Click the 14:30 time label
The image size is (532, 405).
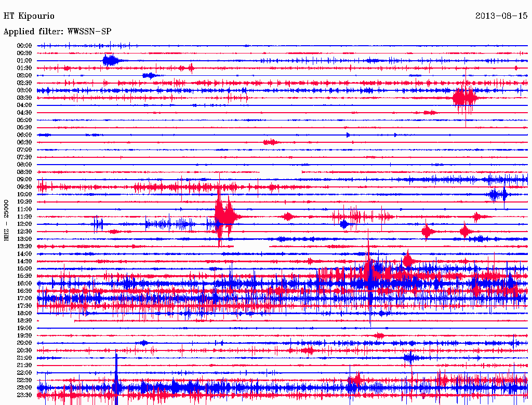click(24, 262)
